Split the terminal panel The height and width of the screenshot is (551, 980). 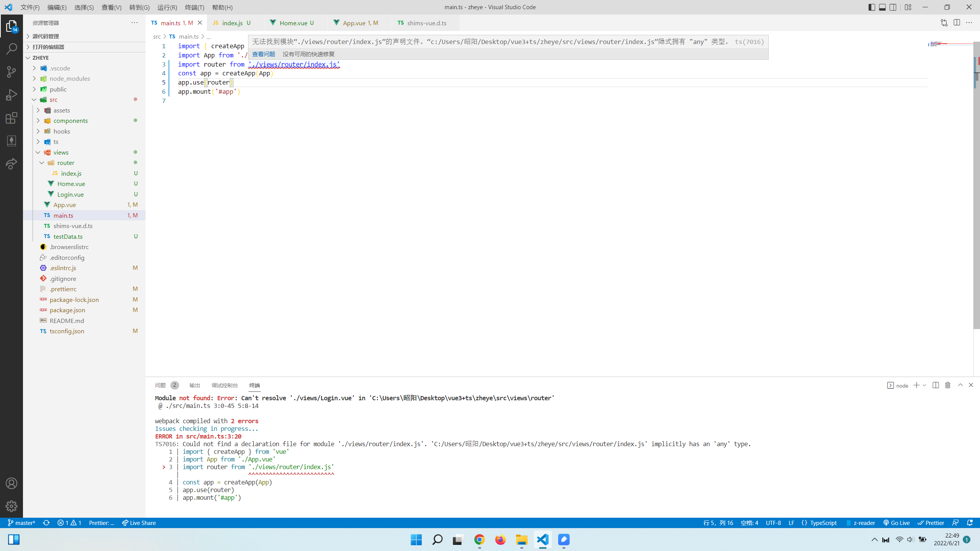click(x=936, y=385)
